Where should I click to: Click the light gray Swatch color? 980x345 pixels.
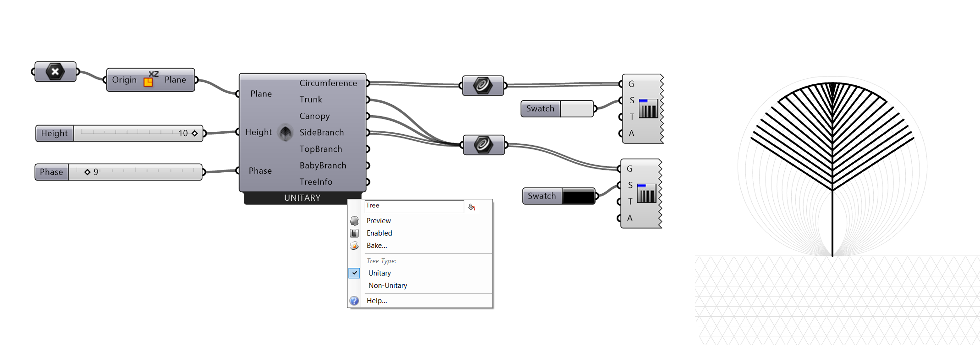pos(577,109)
